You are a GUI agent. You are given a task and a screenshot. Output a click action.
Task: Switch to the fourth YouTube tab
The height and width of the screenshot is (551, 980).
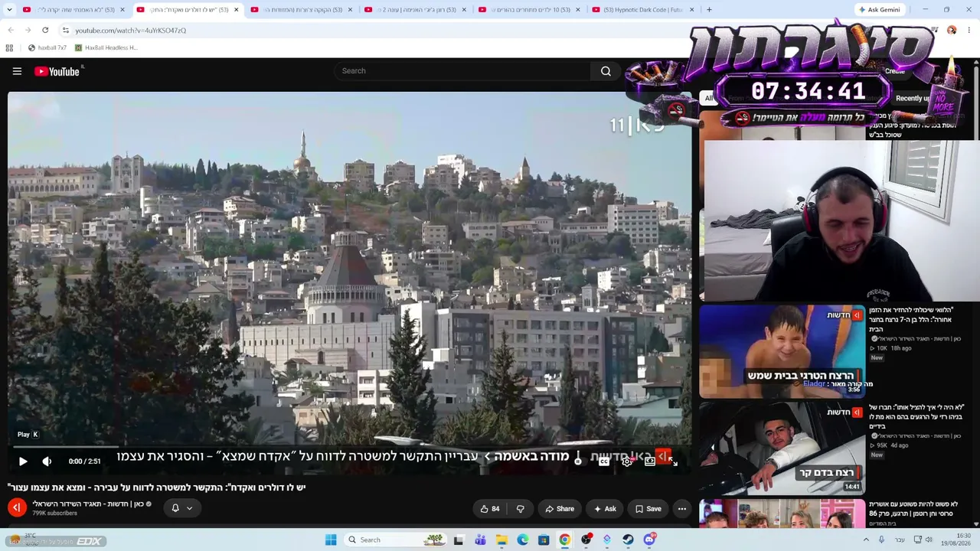point(413,10)
